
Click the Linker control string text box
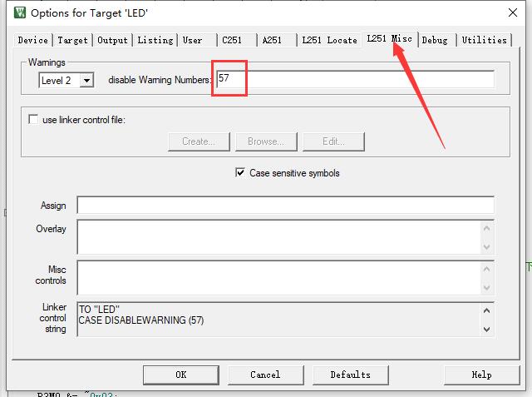(279, 320)
